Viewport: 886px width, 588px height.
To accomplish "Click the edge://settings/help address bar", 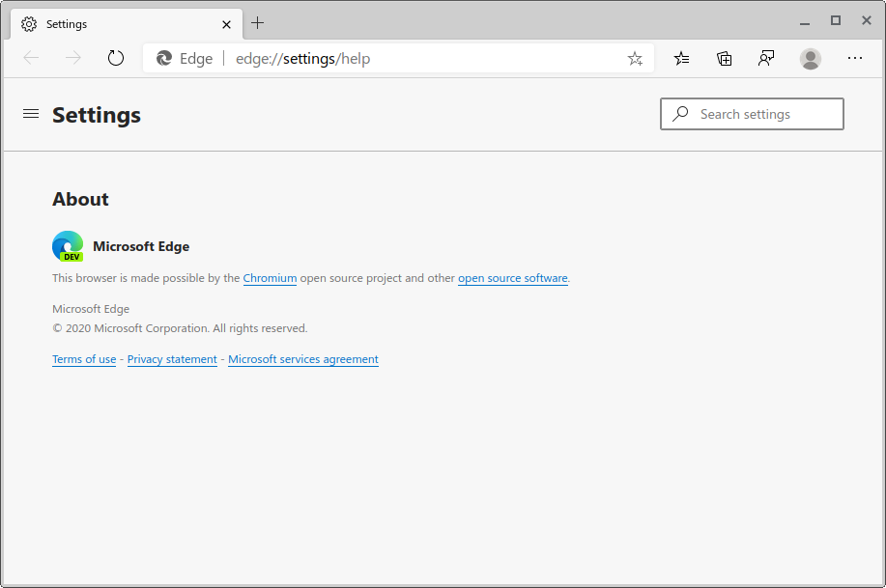I will 398,58.
